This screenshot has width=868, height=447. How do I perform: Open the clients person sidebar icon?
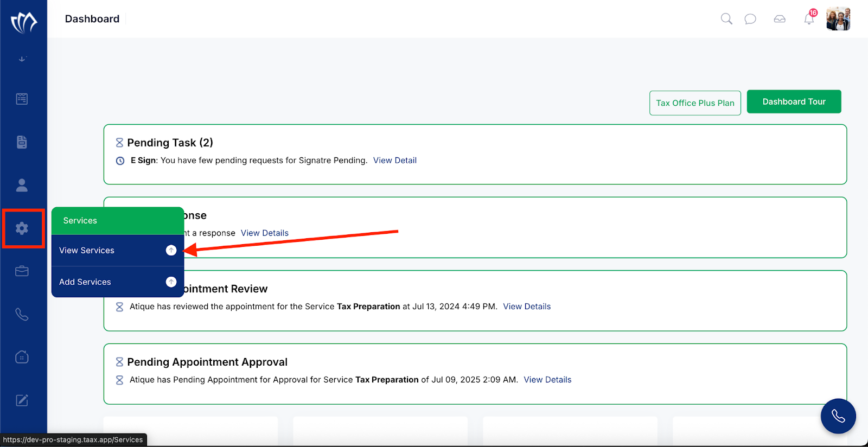point(22,186)
